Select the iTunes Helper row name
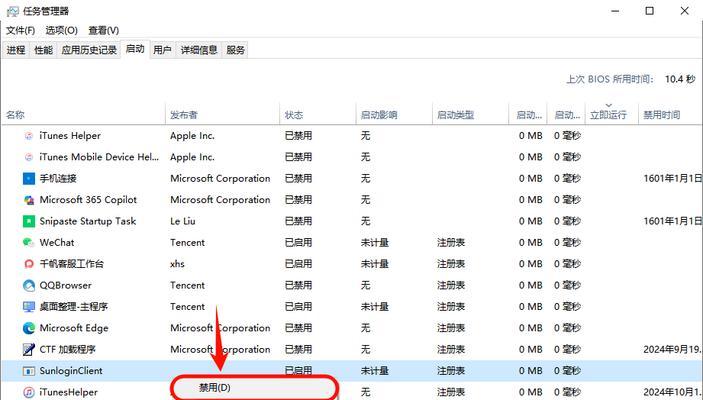This screenshot has height=400, width=703. click(70, 135)
